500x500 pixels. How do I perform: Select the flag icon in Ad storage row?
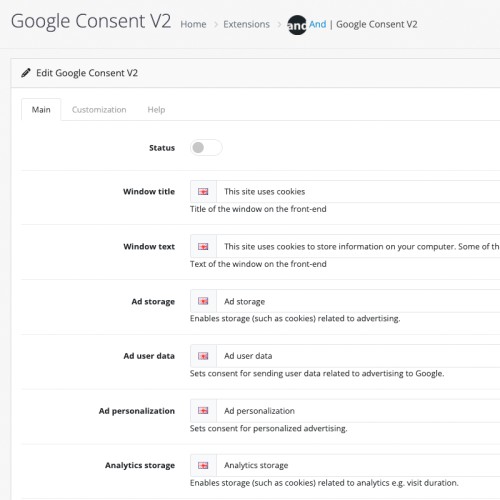203,301
